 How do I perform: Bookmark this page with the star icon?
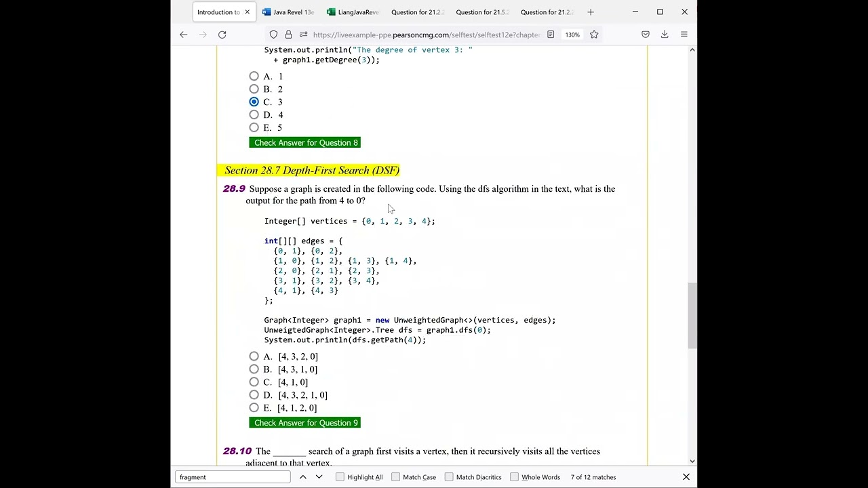(594, 35)
